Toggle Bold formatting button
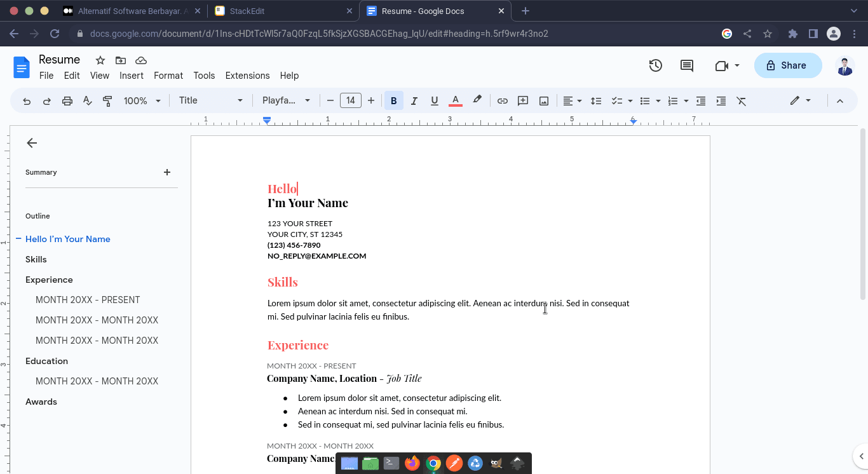The width and height of the screenshot is (868, 474). click(x=394, y=101)
